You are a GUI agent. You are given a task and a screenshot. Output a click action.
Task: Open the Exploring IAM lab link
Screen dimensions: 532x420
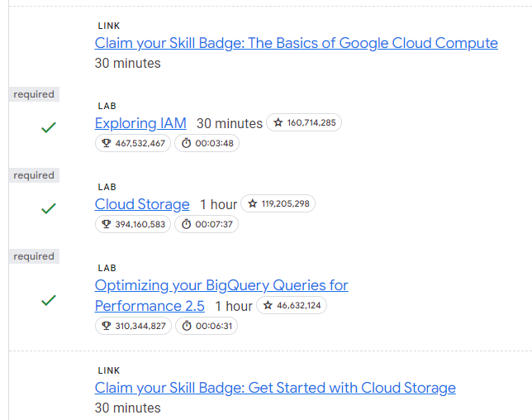[140, 123]
